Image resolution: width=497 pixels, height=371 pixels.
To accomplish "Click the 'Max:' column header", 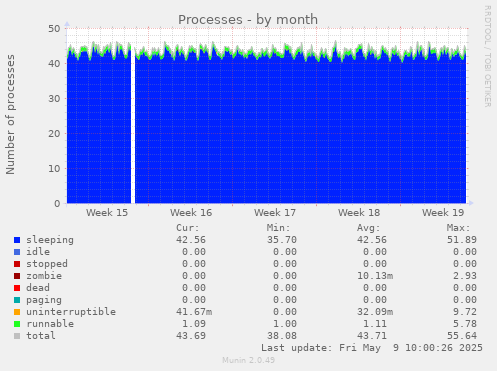I will pos(459,228).
